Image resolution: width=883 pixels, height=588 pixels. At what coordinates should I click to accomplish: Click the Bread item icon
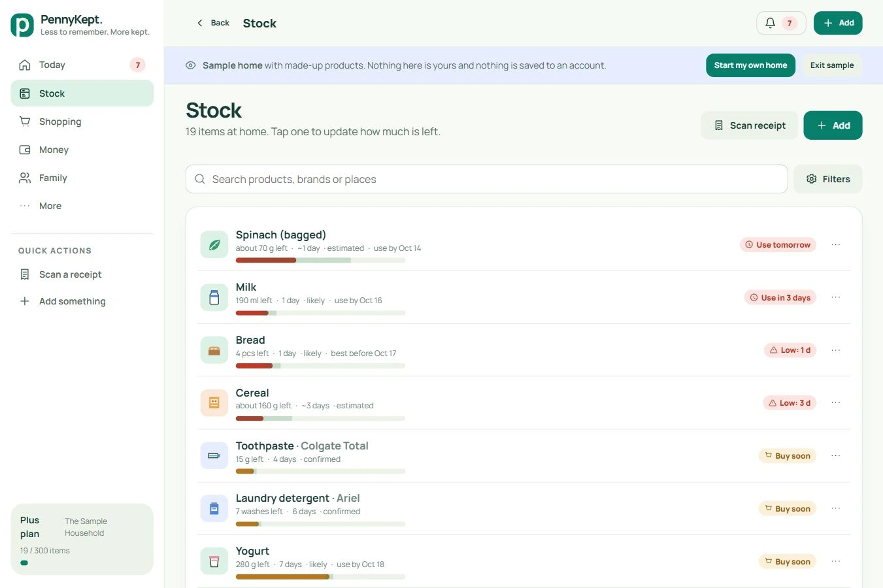tap(214, 350)
